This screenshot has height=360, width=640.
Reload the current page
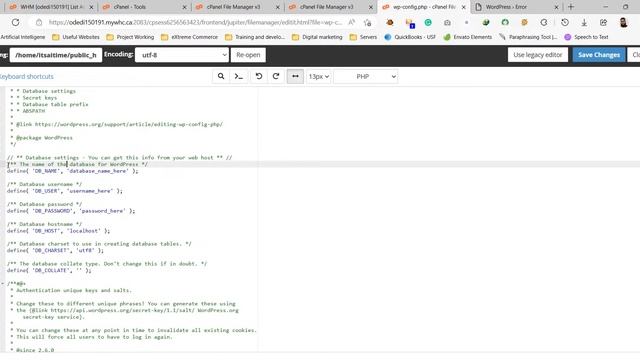tap(15, 22)
